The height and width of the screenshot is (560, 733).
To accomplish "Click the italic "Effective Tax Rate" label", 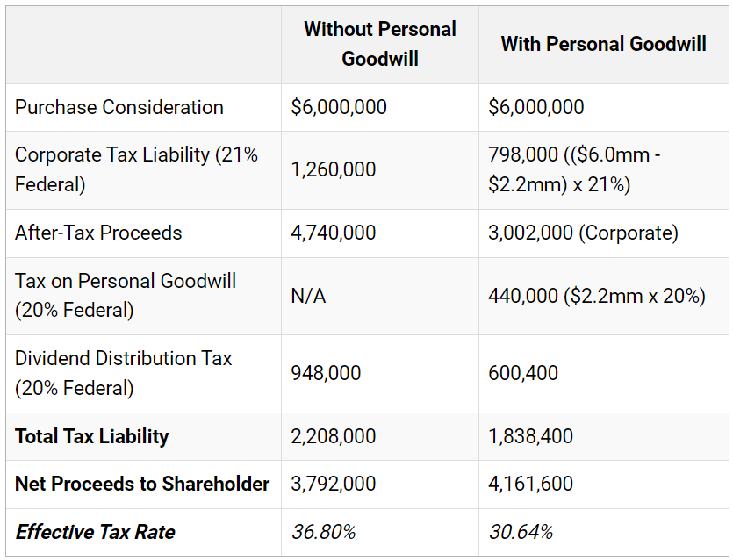I will tap(96, 532).
